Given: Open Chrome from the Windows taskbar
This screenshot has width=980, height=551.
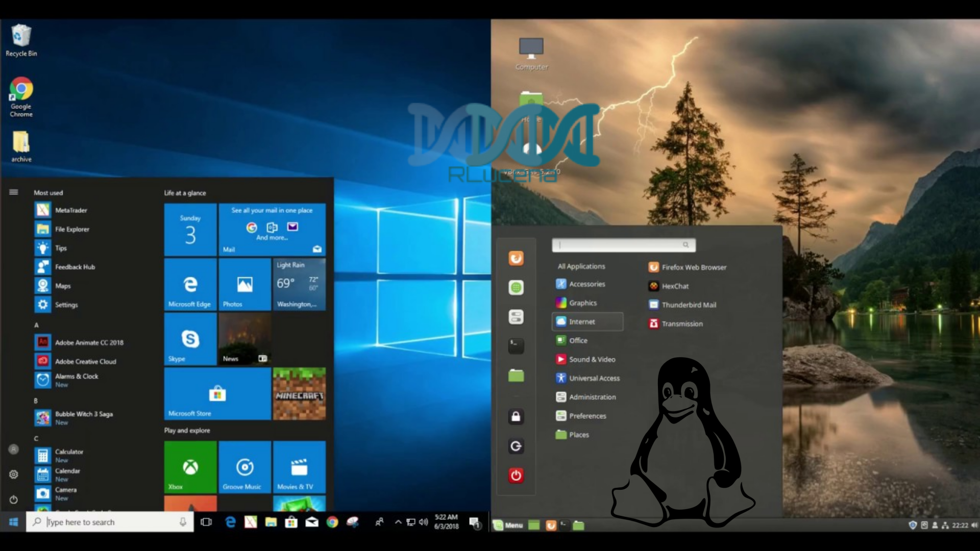Looking at the screenshot, I should point(332,522).
